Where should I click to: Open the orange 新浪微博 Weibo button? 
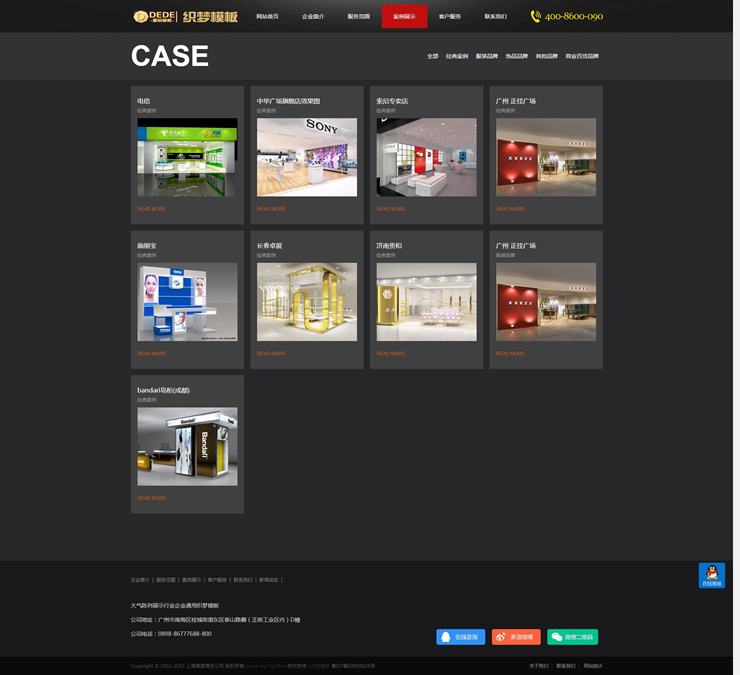[516, 637]
